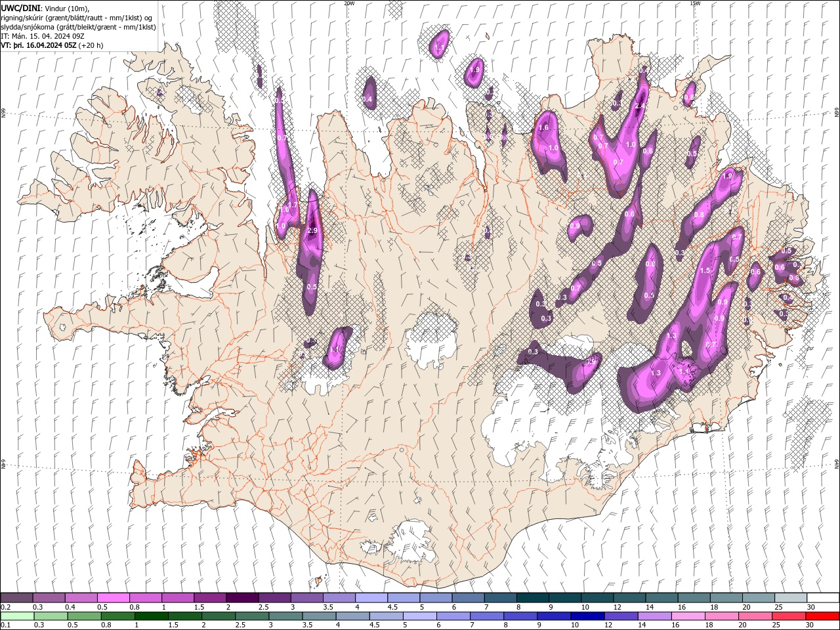Select the darkest purple 2 swatch, upper legend row
Viewport: 840px width, 630px height.
(x=241, y=598)
